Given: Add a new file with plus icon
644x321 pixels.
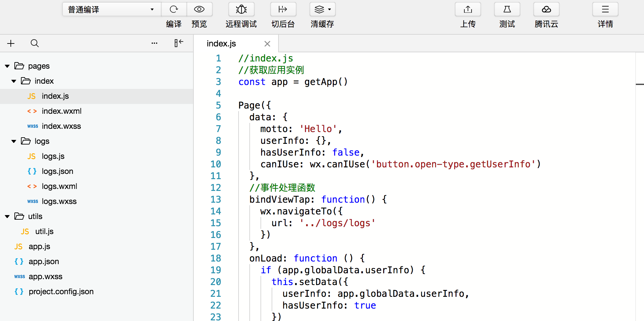Looking at the screenshot, I should tap(11, 43).
